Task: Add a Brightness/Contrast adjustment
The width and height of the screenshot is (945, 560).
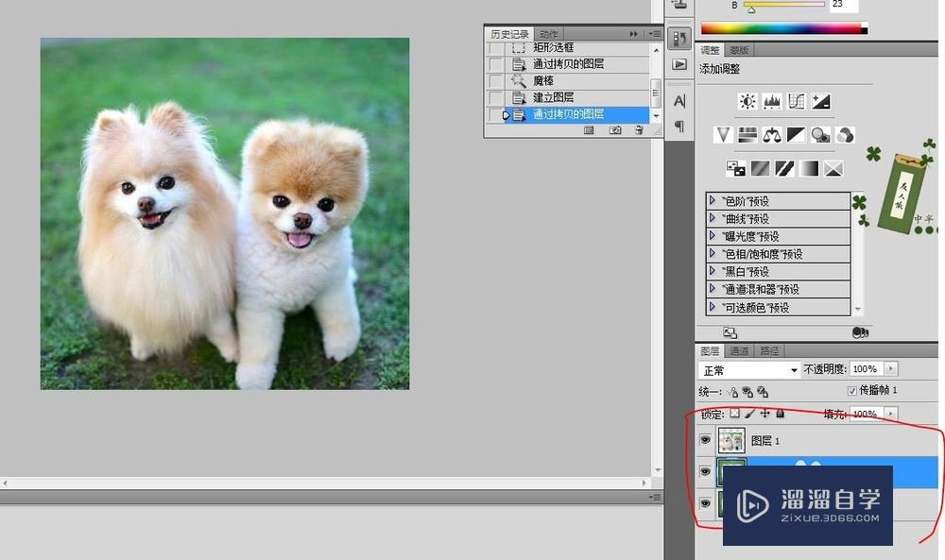Action: coord(747,101)
